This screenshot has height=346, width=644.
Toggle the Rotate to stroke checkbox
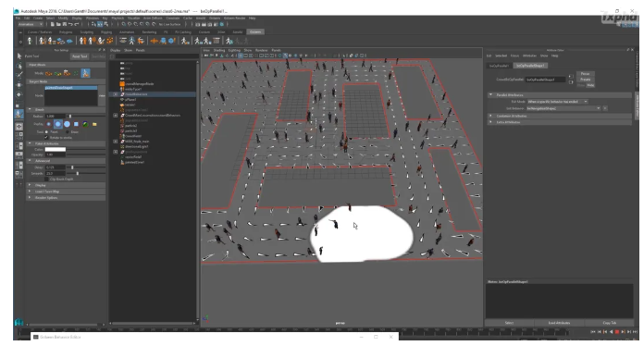(46, 138)
